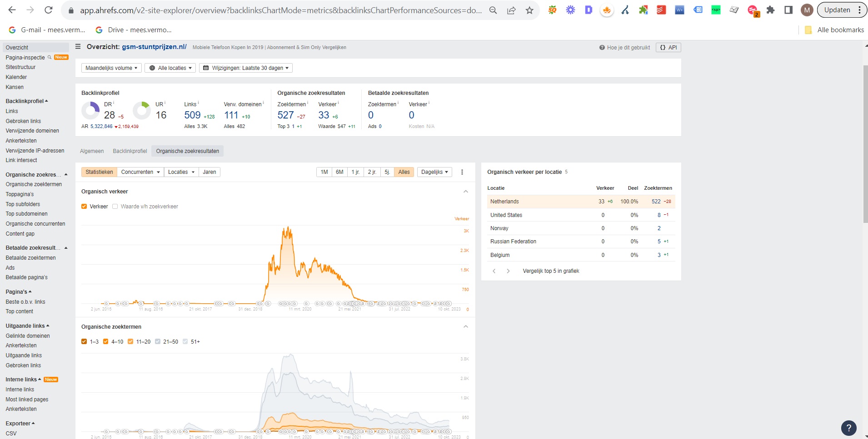Toggle the Verkeer checkbox
Screen dimensions: 868x439
point(84,207)
